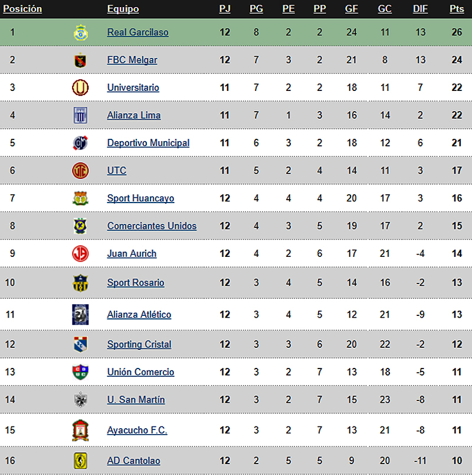Click the Deportivo Municipal badge
This screenshot has height=476, width=472.
[x=80, y=143]
